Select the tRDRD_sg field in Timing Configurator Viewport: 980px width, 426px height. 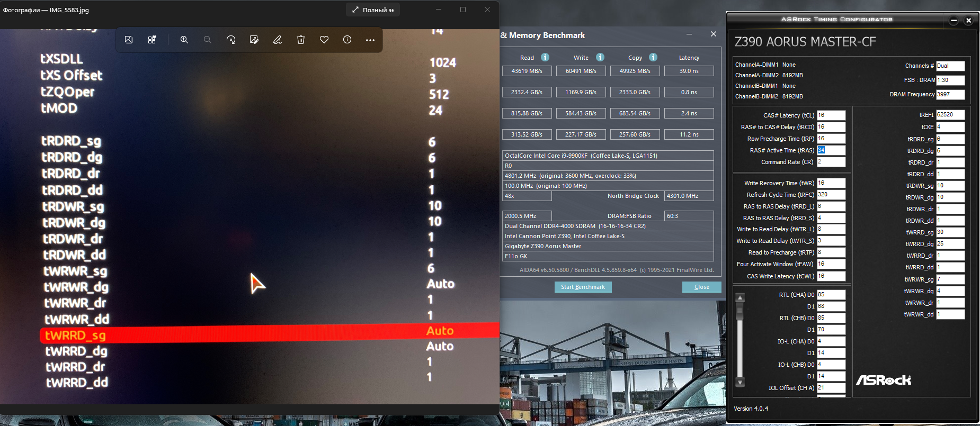950,139
